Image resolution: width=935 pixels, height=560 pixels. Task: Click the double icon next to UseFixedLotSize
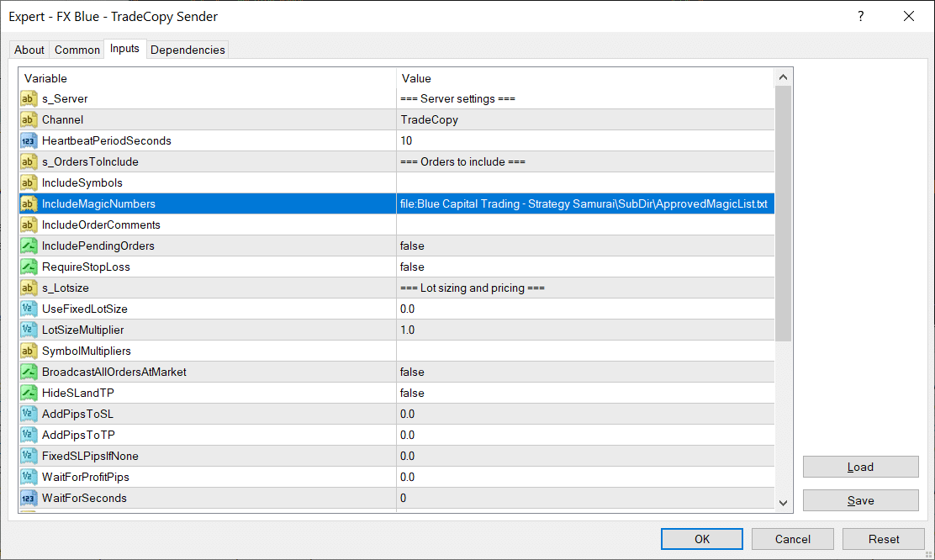tap(29, 309)
